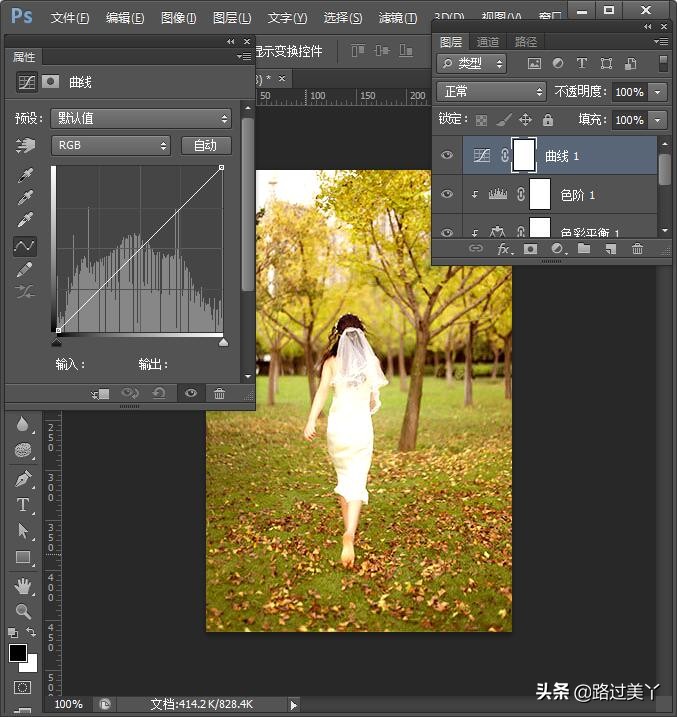Pick the white point eyedropper
Image resolution: width=677 pixels, height=717 pixels.
coord(25,220)
